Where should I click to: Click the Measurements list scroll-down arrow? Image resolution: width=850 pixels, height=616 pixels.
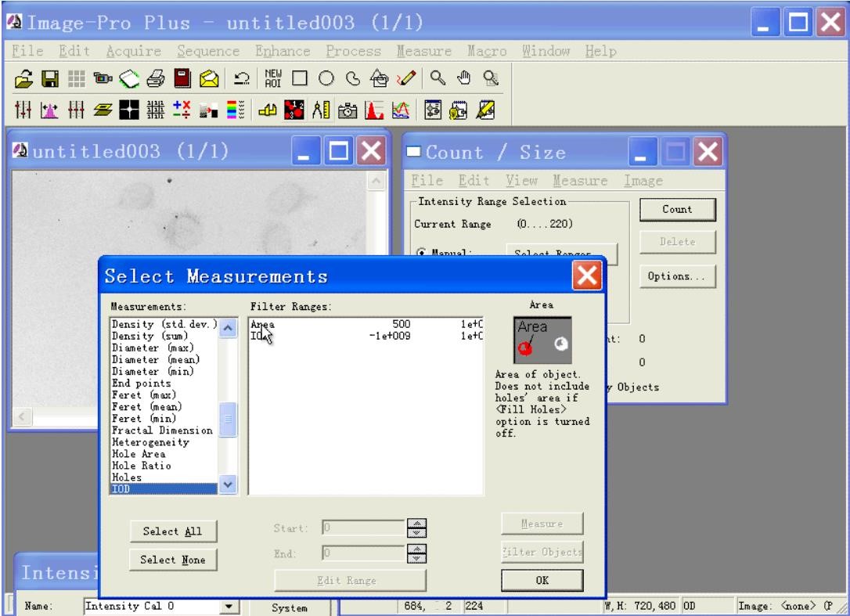point(229,485)
